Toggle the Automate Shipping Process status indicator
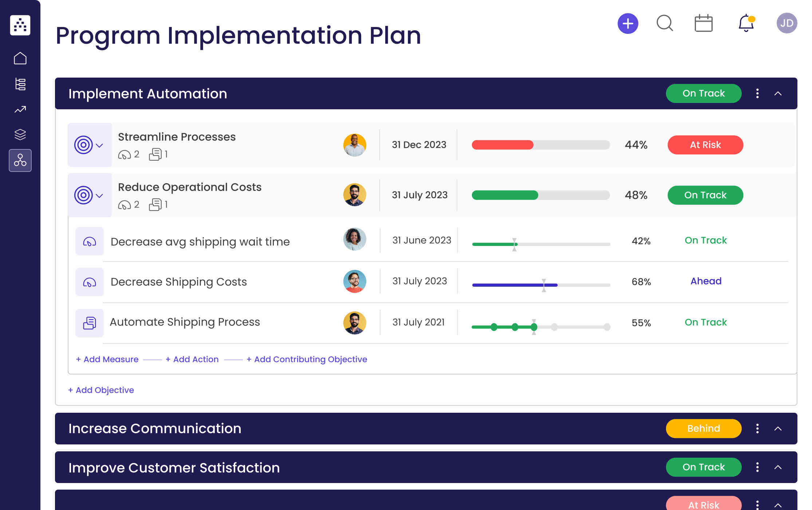Viewport: 812px width, 510px height. [706, 322]
